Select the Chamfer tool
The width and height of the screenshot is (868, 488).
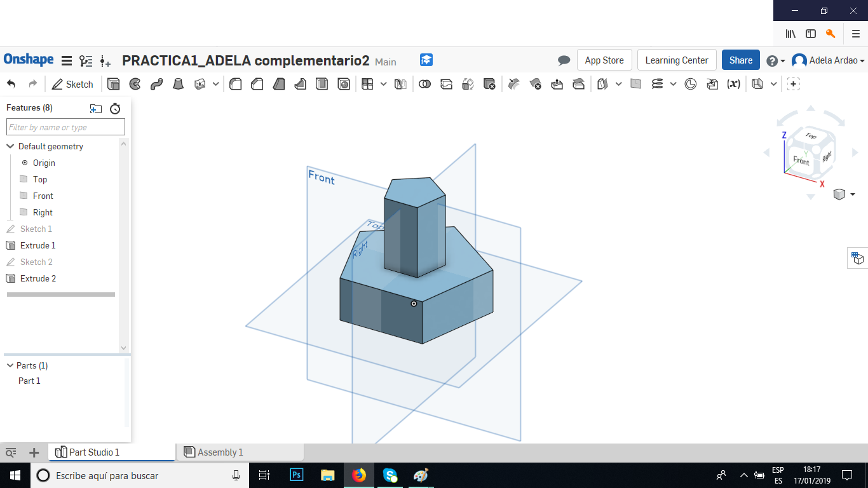click(x=257, y=84)
